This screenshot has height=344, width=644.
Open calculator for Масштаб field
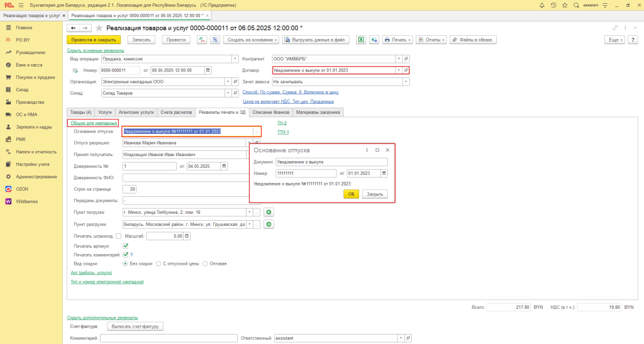(186, 236)
